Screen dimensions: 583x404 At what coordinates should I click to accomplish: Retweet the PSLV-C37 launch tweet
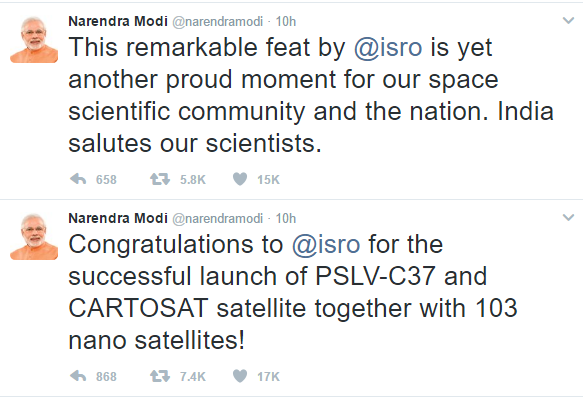coord(160,376)
